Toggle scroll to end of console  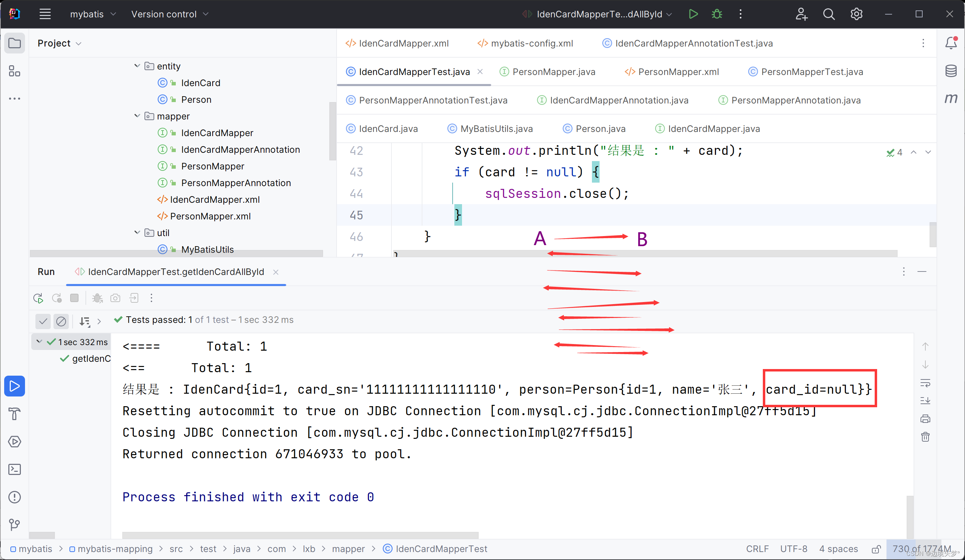pyautogui.click(x=925, y=401)
